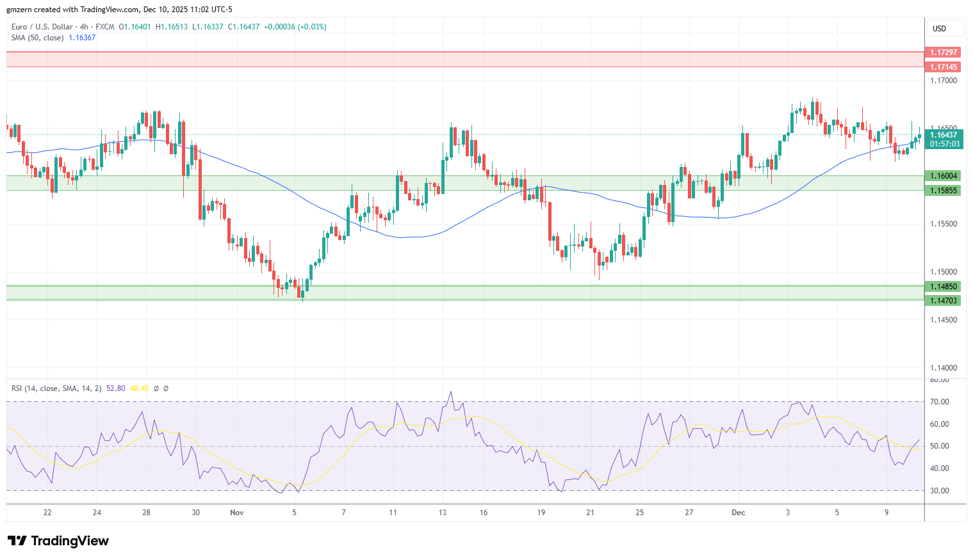Screen dimensions: 973x560
Task: Click the 1.16004 green price label
Action: pyautogui.click(x=943, y=176)
